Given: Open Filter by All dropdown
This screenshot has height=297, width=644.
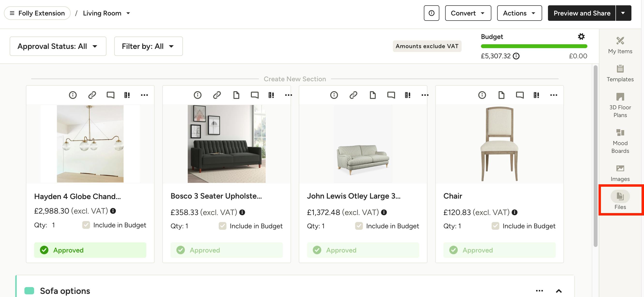Looking at the screenshot, I should pos(148,46).
